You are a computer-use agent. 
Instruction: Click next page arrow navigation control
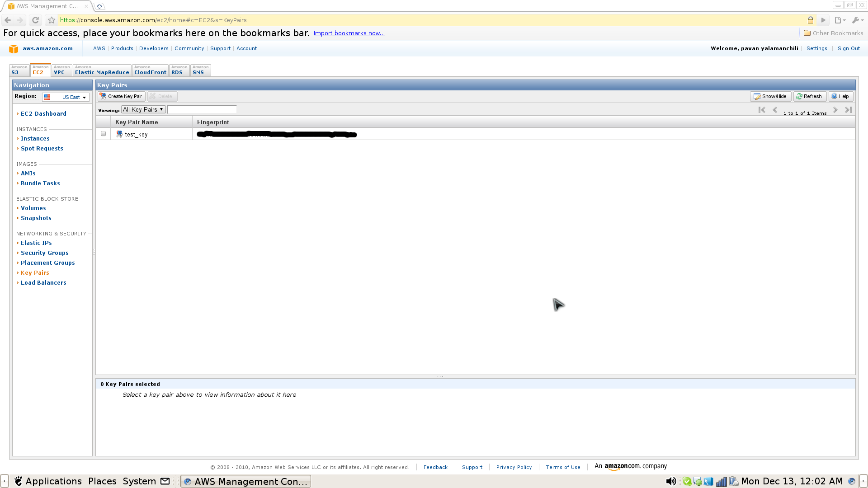pyautogui.click(x=835, y=110)
